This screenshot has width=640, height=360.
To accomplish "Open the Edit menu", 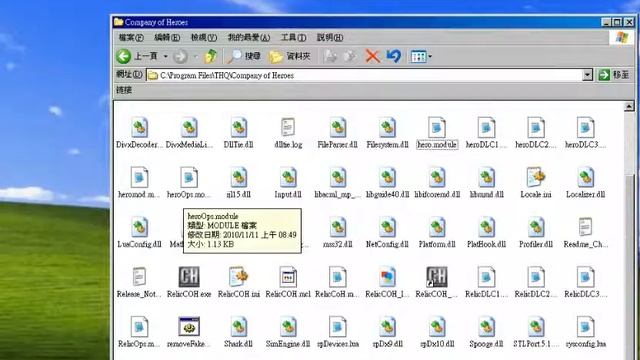I will (x=167, y=38).
